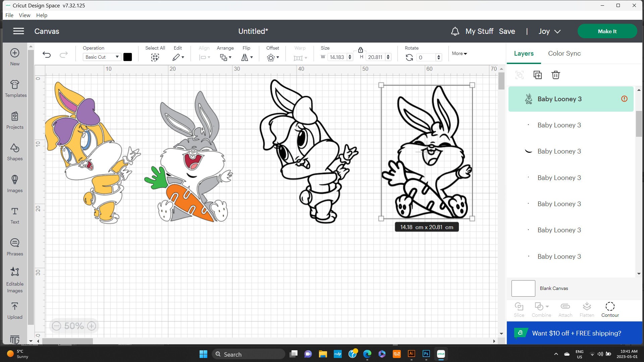Toggle the size aspect ratio lock

click(360, 50)
